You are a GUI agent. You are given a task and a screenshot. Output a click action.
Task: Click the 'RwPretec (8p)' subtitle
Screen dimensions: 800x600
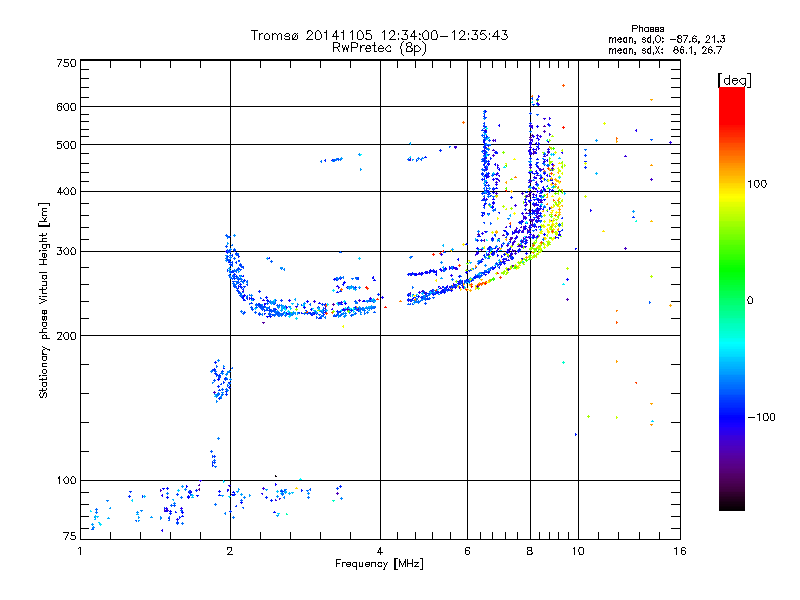(379, 48)
